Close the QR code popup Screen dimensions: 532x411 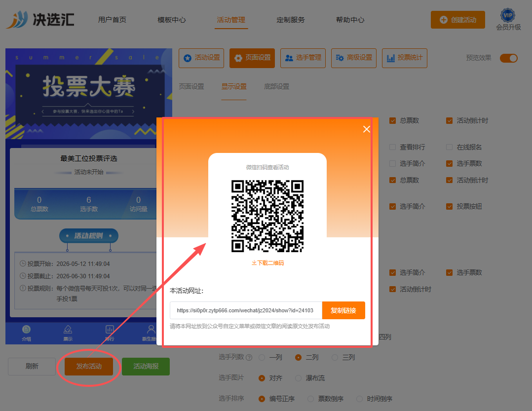(x=366, y=129)
